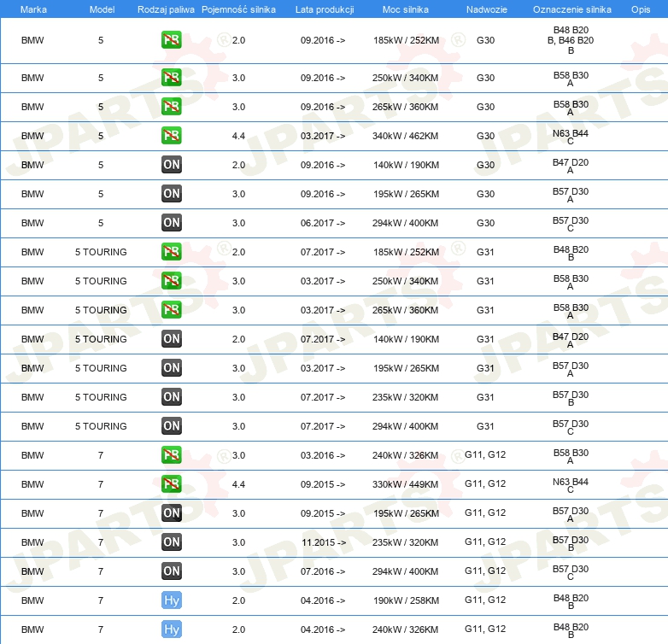668x644 pixels.
Task: Click the Moc silnika column header
Action: (x=406, y=9)
